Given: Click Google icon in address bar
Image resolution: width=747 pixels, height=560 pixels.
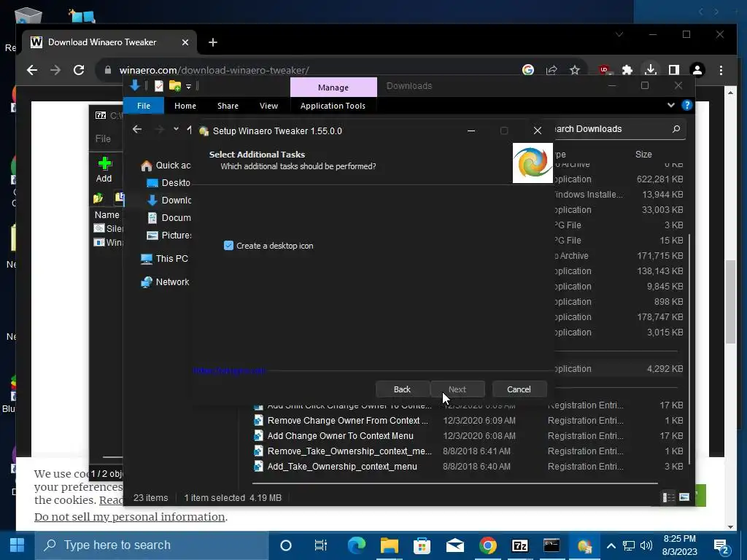Looking at the screenshot, I should [x=528, y=70].
